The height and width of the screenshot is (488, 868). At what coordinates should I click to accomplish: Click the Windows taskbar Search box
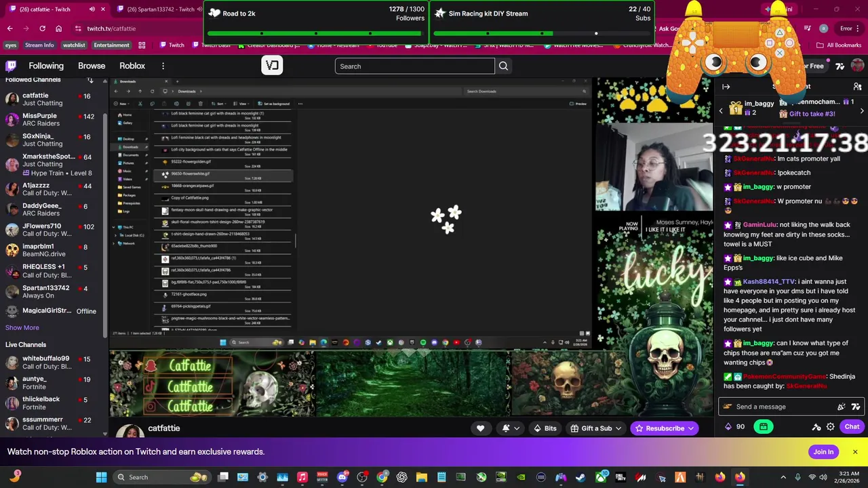coord(163,477)
